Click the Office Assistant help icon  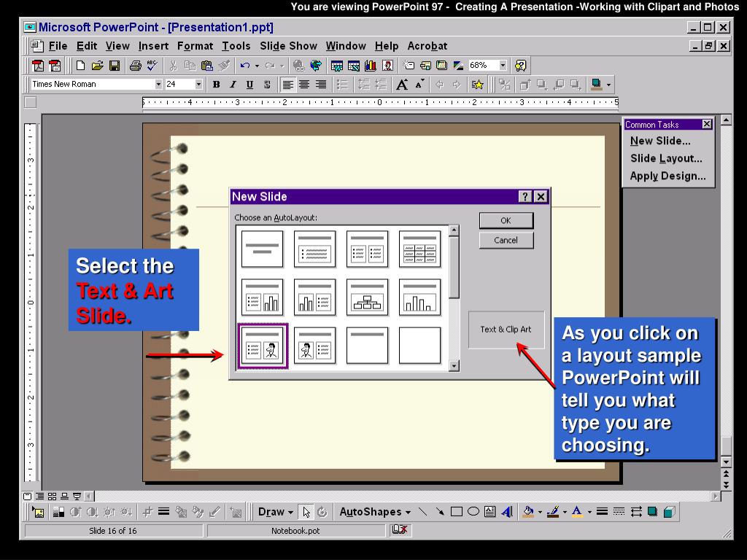tap(521, 65)
